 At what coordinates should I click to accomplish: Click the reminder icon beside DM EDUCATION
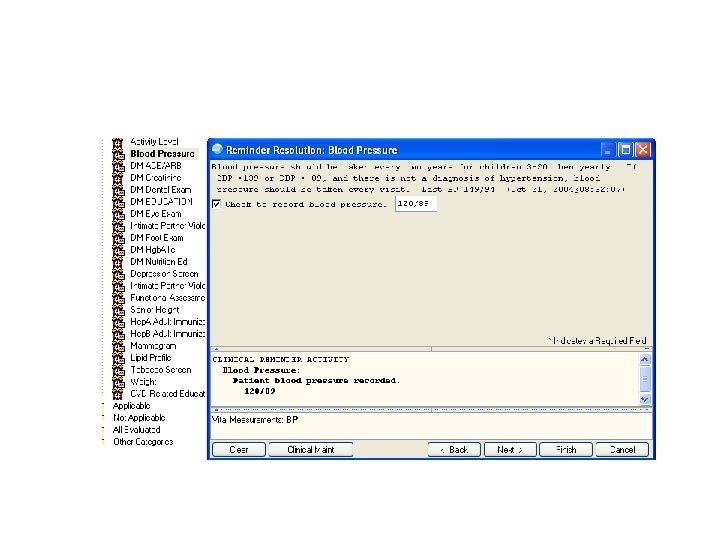click(x=118, y=202)
